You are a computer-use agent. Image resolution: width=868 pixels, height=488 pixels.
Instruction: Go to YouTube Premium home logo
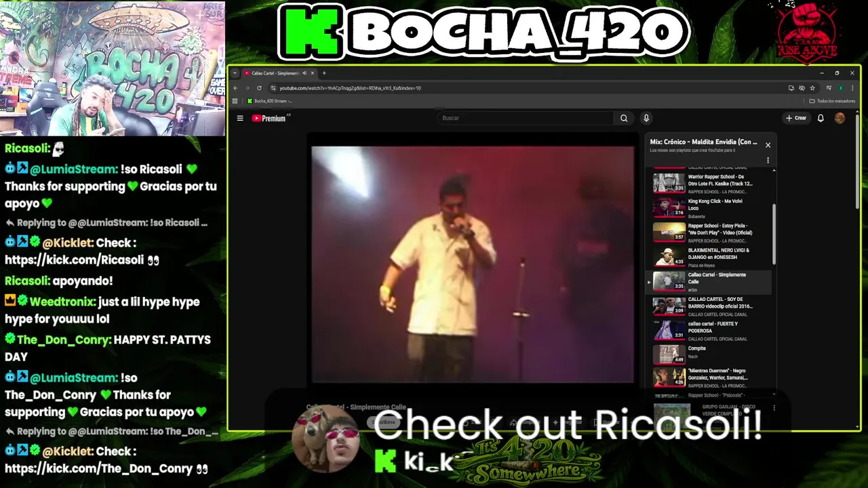pyautogui.click(x=270, y=118)
